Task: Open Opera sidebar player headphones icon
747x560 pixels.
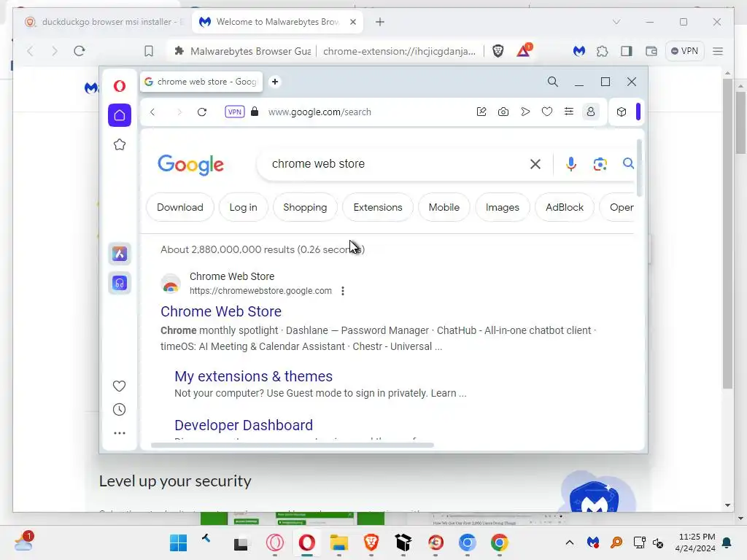Action: (x=120, y=284)
